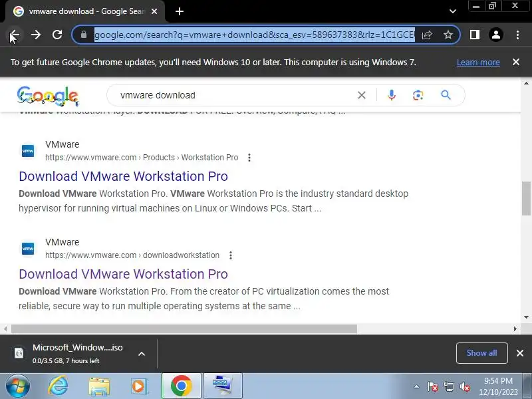This screenshot has width=532, height=399.
Task: Click the scroll up arrow
Action: 526,83
